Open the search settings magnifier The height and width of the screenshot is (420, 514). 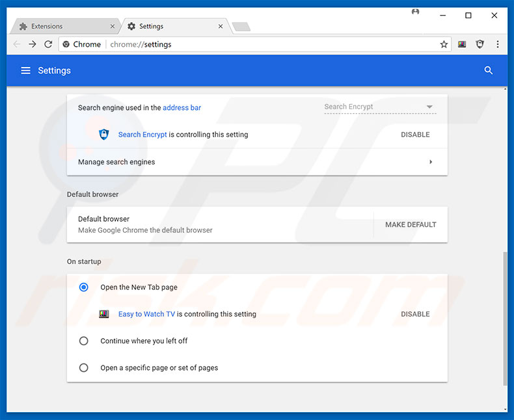489,70
